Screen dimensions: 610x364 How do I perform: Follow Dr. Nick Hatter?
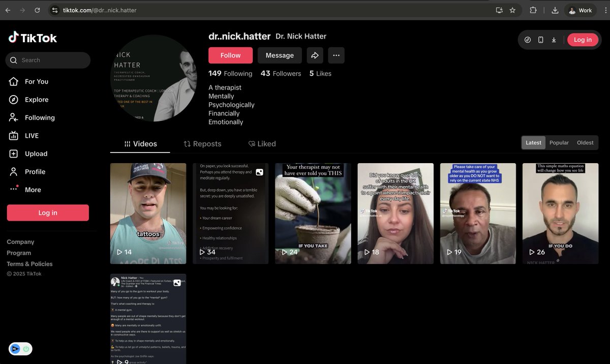click(x=230, y=55)
